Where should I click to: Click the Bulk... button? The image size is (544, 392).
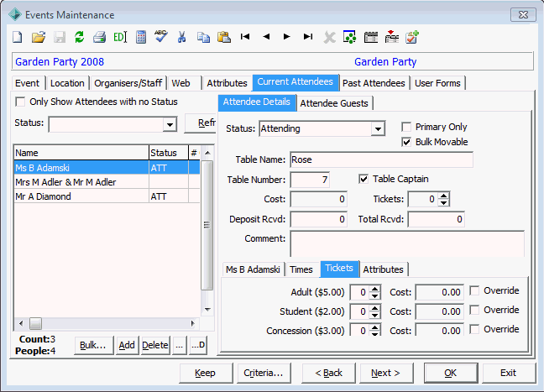click(93, 345)
